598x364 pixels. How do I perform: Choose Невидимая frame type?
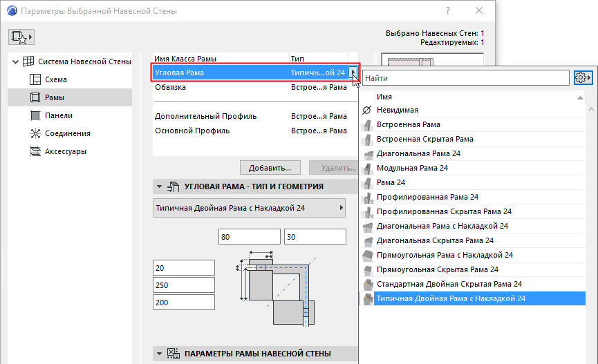tap(472, 110)
